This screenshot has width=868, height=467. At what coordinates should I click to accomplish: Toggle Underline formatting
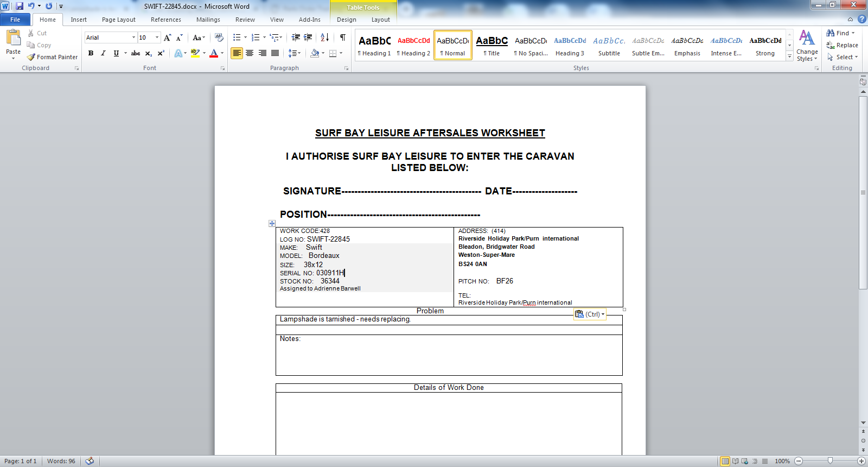click(116, 53)
